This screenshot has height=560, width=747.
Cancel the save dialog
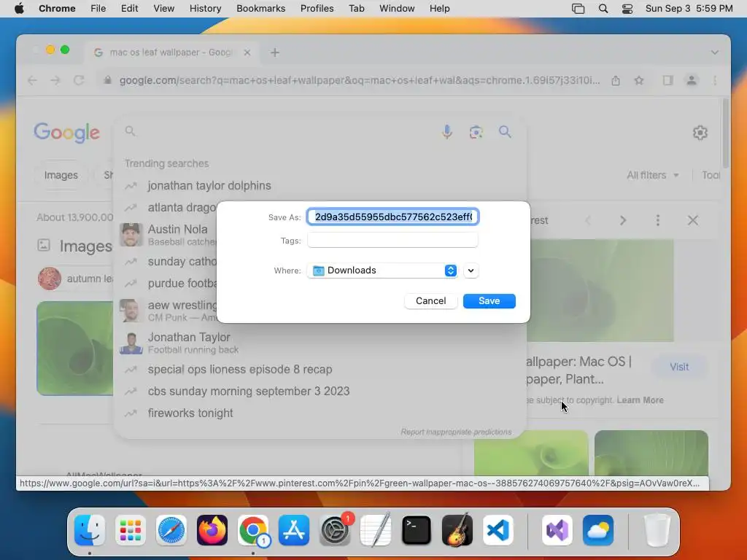[x=430, y=301]
